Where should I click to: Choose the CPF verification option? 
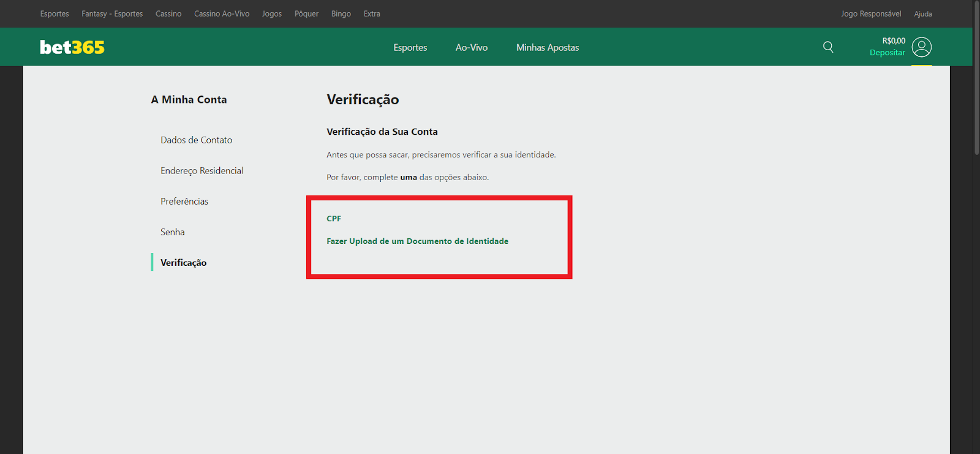[x=334, y=218]
